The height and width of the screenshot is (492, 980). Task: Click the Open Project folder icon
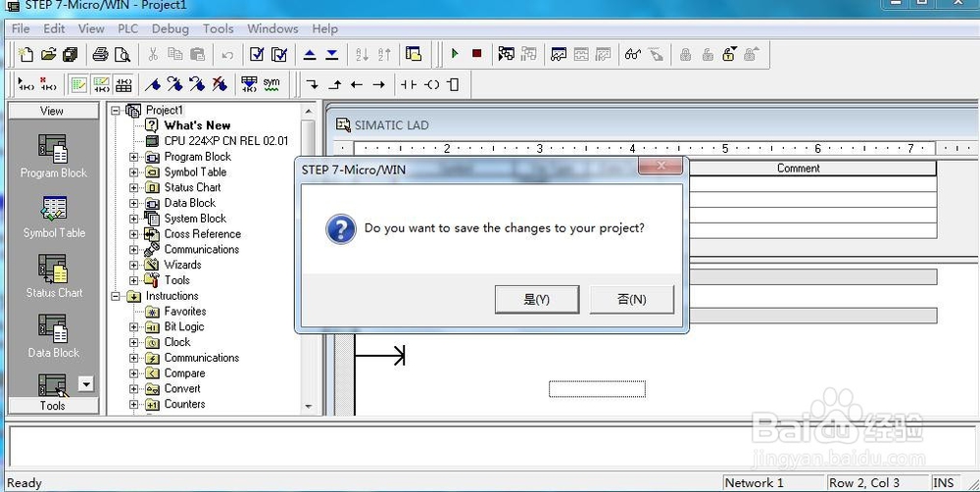(48, 54)
